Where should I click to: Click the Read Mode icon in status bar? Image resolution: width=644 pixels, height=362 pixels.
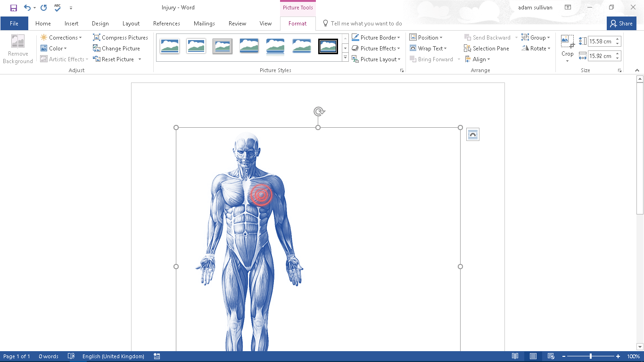[x=515, y=356]
